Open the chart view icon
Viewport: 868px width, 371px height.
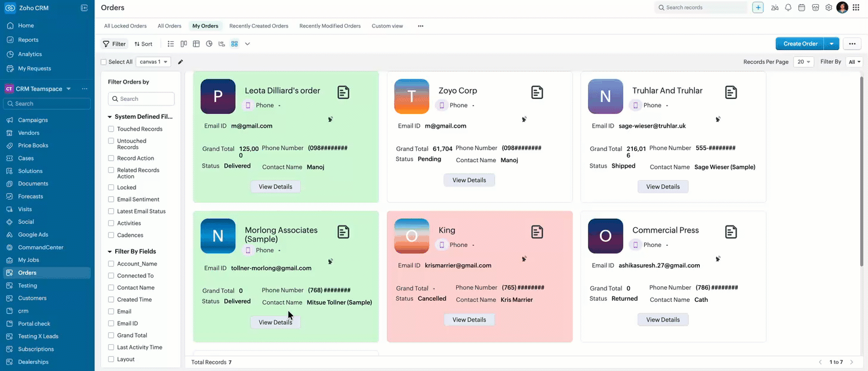coord(209,44)
